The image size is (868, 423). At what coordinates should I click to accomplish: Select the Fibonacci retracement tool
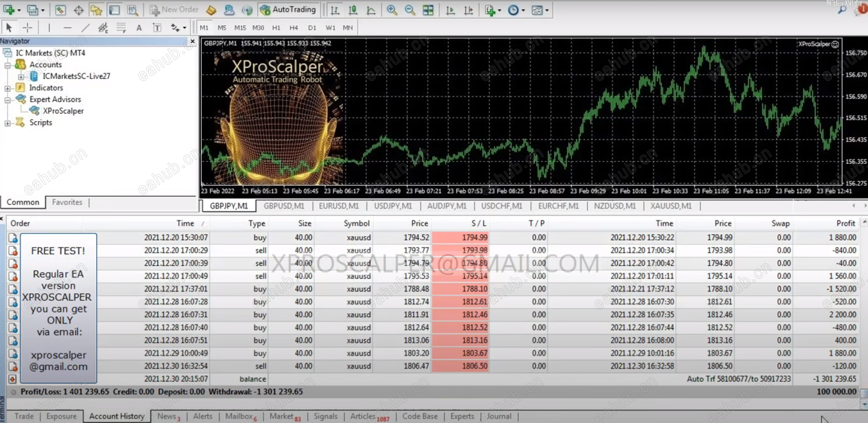tap(121, 27)
